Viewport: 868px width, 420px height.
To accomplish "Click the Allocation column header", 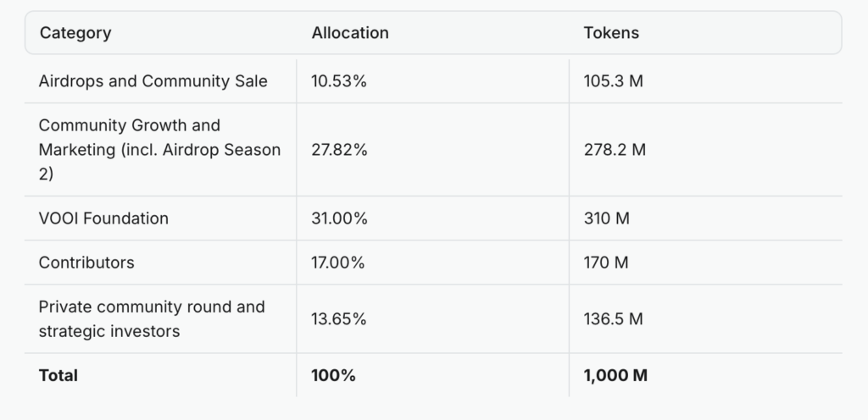I will coord(350,33).
